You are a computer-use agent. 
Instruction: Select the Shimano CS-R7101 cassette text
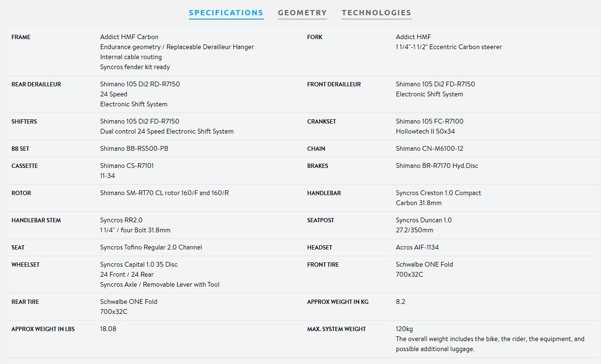click(127, 166)
